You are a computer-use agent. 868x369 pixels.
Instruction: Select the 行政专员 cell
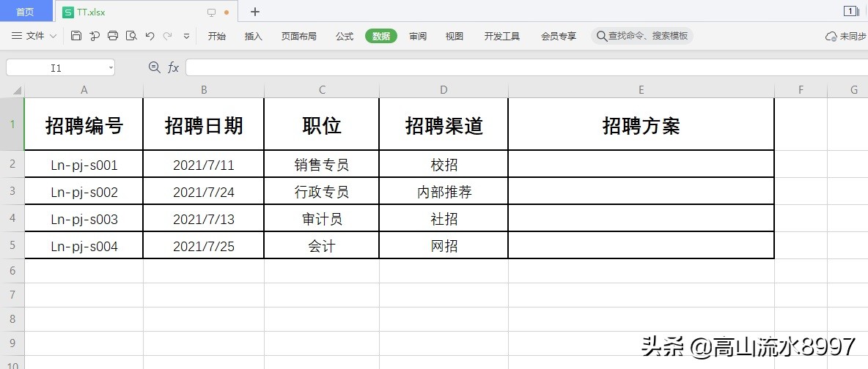322,192
